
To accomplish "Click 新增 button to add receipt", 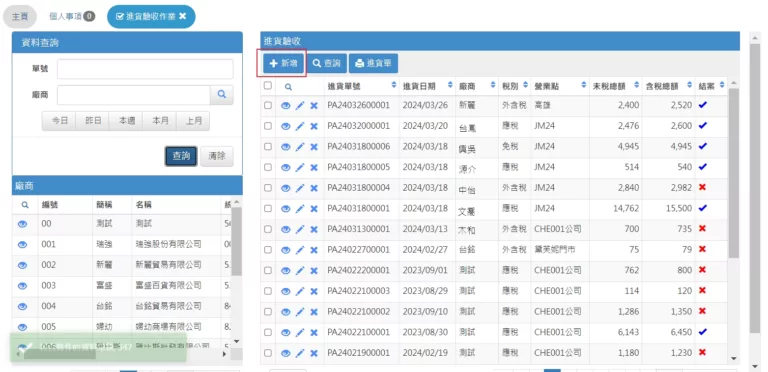I will [x=284, y=63].
